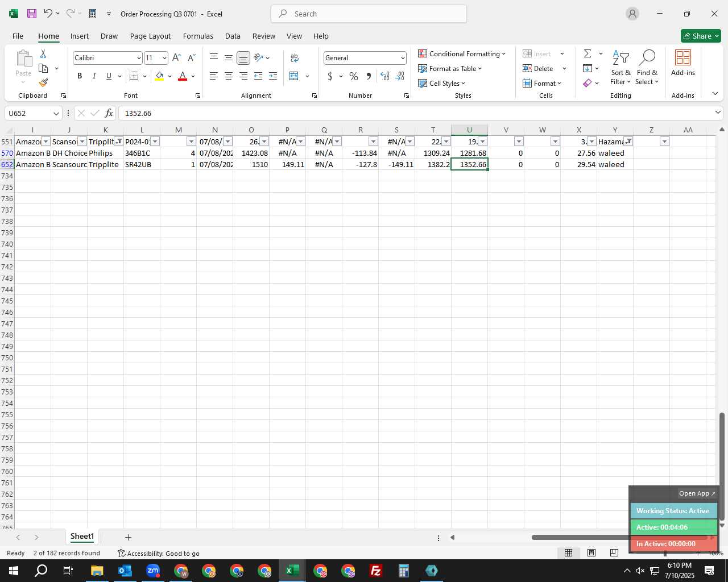Set Align Left horizontal alignment
The width and height of the screenshot is (728, 582).
click(x=214, y=76)
